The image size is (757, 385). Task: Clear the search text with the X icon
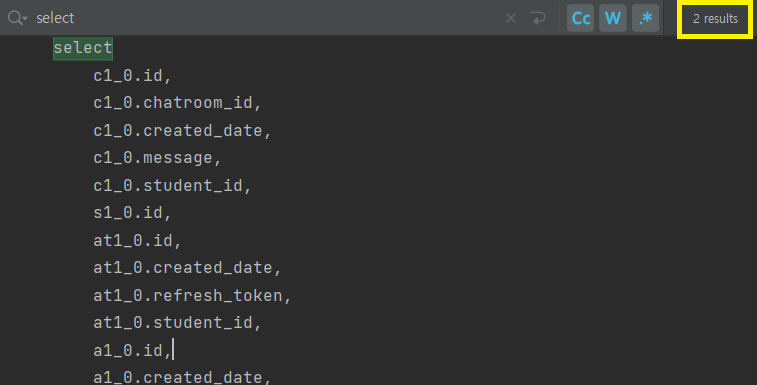511,18
